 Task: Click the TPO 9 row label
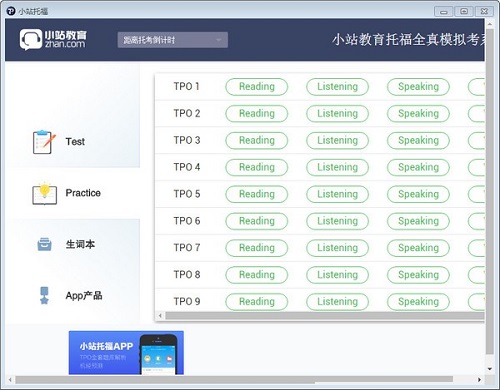point(187,302)
